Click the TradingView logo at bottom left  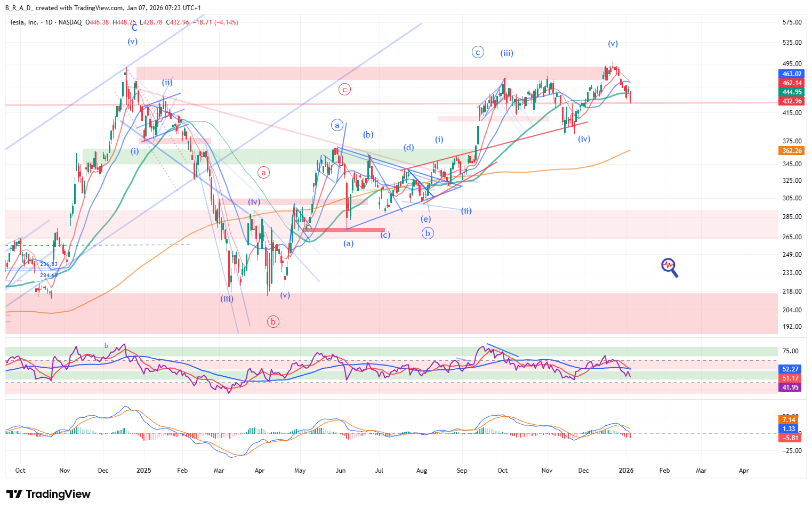(49, 494)
